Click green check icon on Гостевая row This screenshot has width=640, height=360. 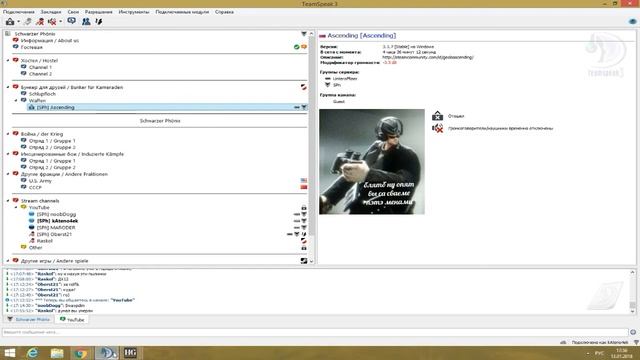click(x=297, y=47)
